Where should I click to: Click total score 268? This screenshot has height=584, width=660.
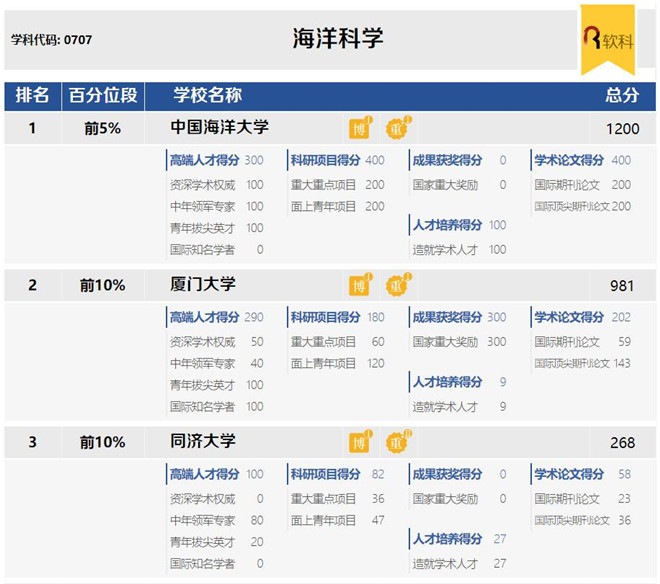coord(622,443)
